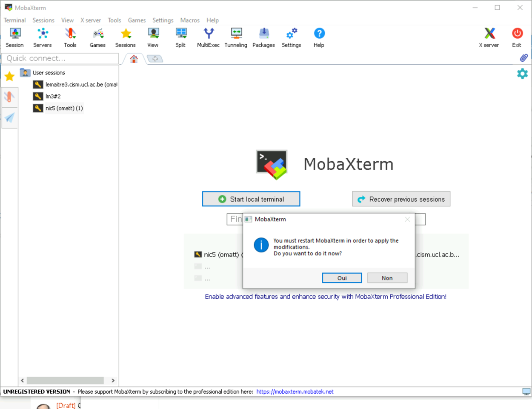Click the Exit power icon

click(517, 37)
